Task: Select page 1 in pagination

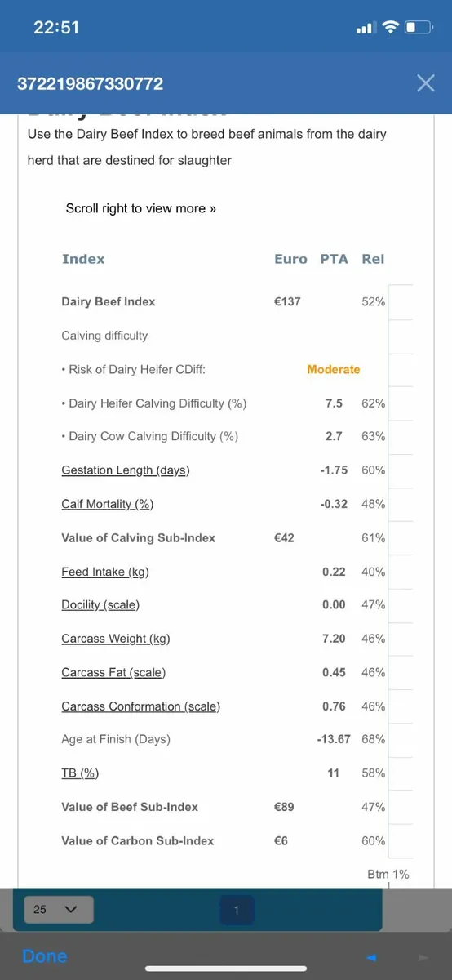Action: pos(237,910)
